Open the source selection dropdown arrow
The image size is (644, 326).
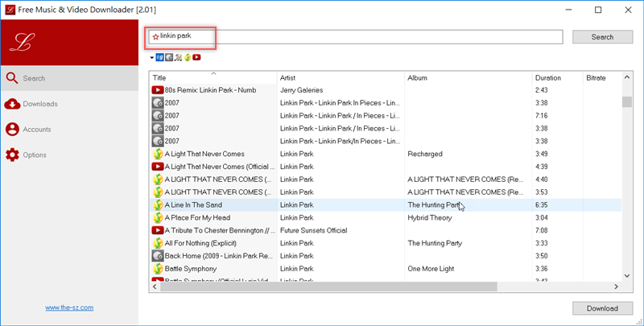pos(151,58)
